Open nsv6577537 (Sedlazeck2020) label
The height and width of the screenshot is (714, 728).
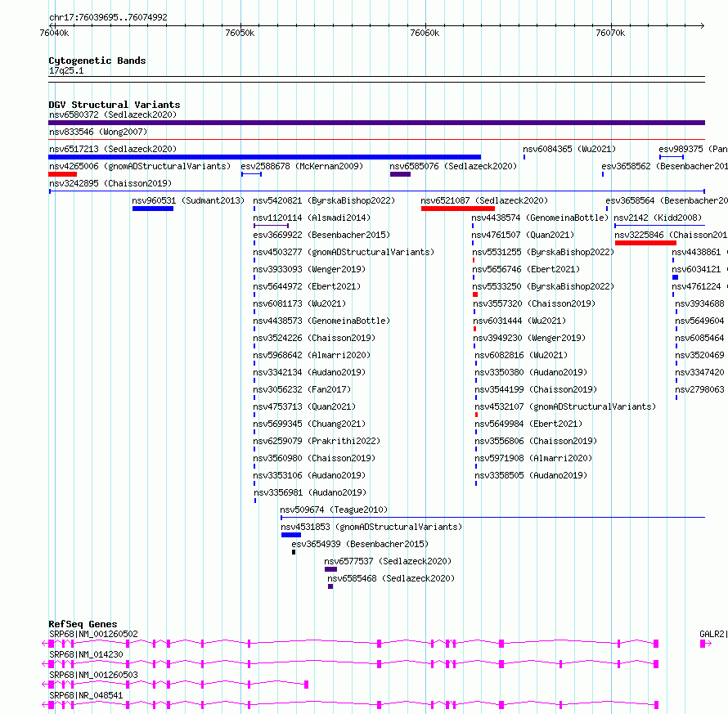point(388,561)
